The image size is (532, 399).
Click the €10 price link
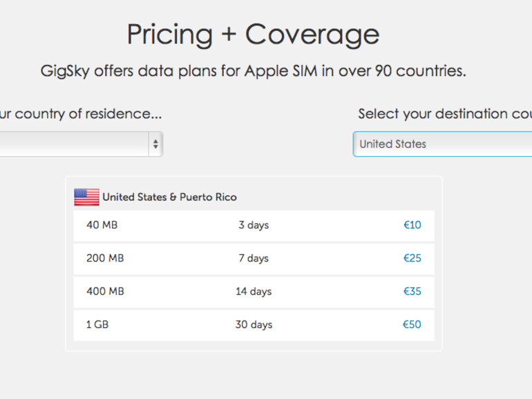coord(412,225)
